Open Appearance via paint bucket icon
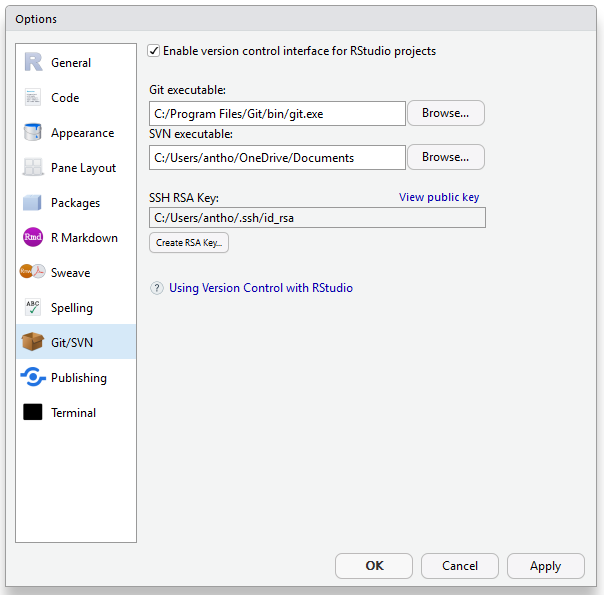604x595 pixels. (x=33, y=133)
